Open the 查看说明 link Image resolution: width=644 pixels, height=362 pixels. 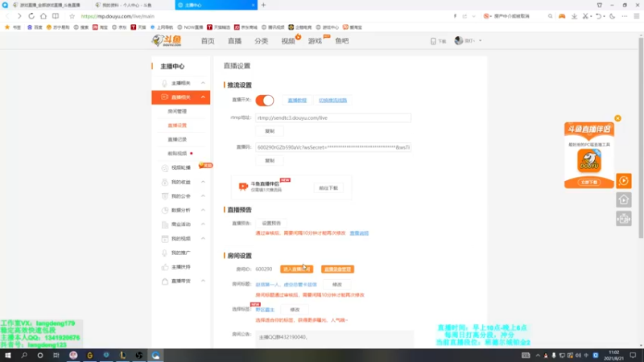point(359,233)
